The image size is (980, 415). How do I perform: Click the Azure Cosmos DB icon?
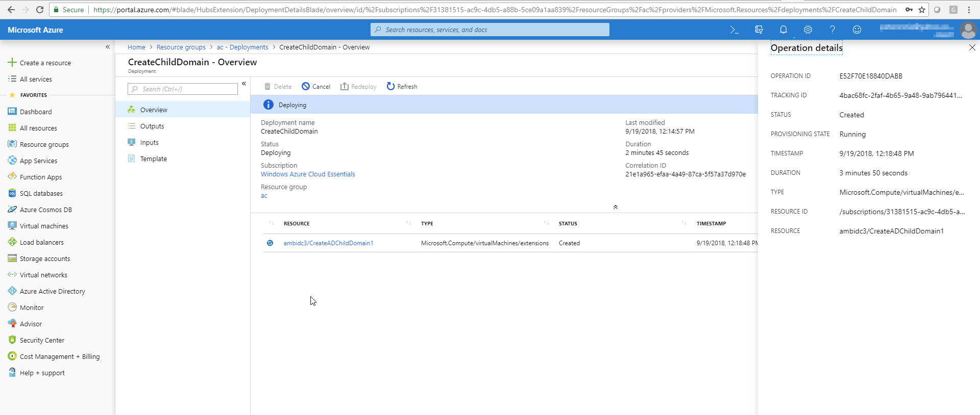click(12, 209)
